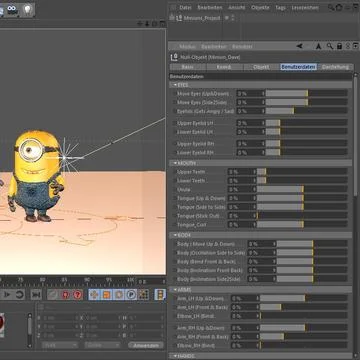Viewport: 360px width, 360px height.
Task: Collapse the BODY group
Action: [176, 235]
